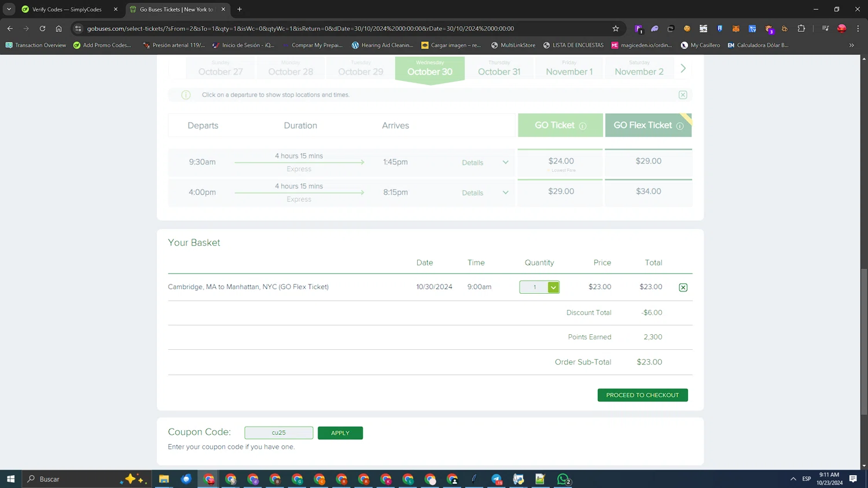Open Transaction Overview bookmark
Viewport: 868px width, 488px height.
tap(36, 45)
